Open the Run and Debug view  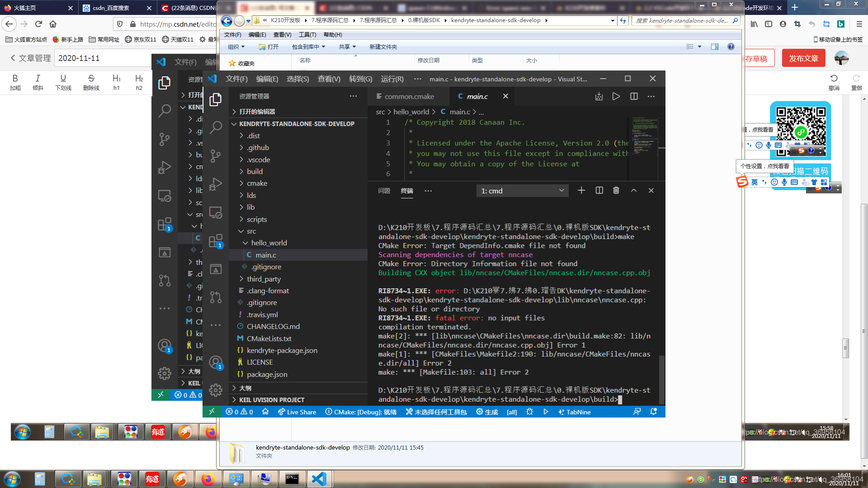coord(216,184)
